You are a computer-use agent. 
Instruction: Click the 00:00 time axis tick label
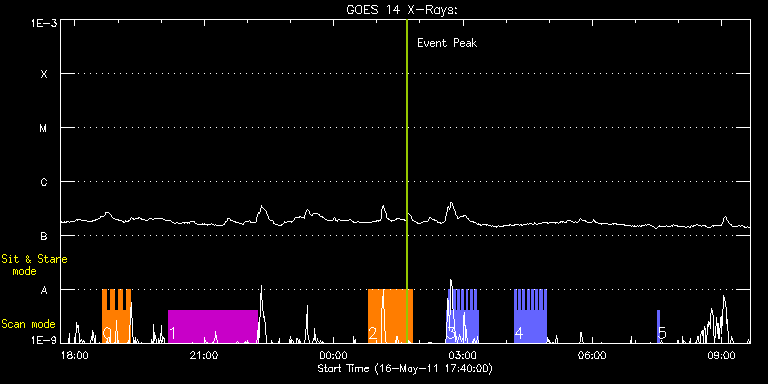pyautogui.click(x=334, y=355)
